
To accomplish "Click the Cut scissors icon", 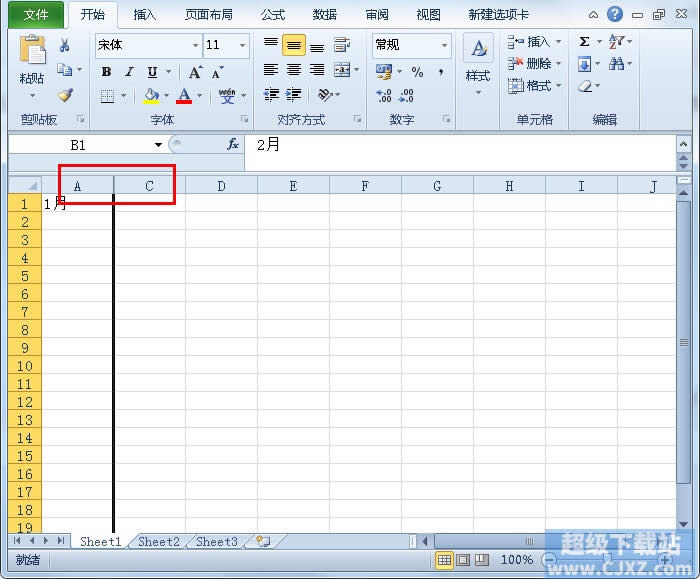I will click(64, 45).
